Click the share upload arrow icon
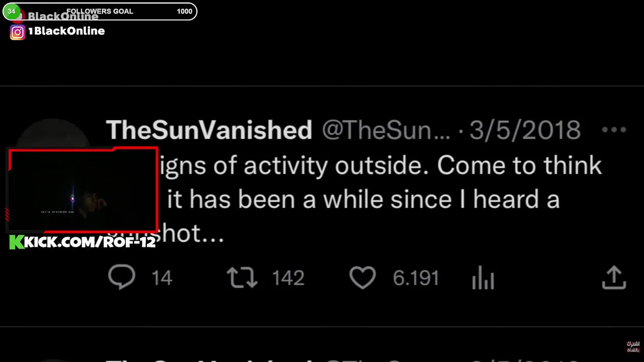This screenshot has height=362, width=644. [x=614, y=278]
